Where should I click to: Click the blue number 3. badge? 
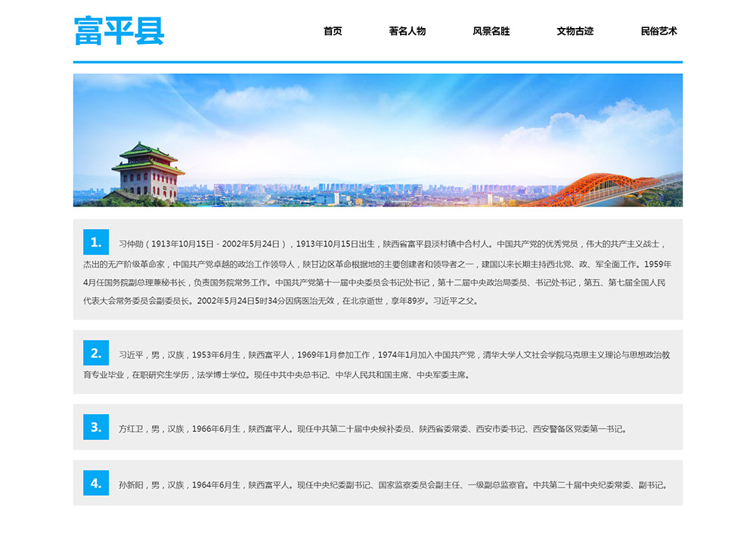click(96, 426)
